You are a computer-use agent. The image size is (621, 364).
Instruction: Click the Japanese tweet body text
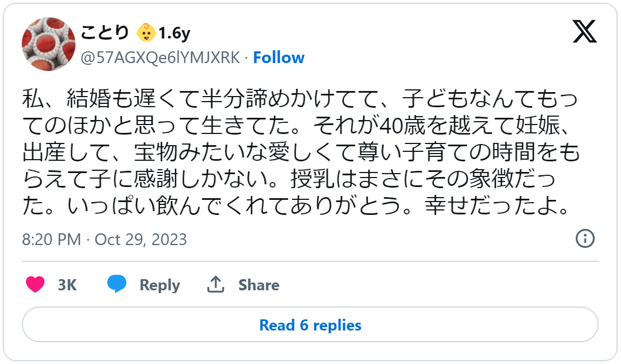click(x=305, y=151)
